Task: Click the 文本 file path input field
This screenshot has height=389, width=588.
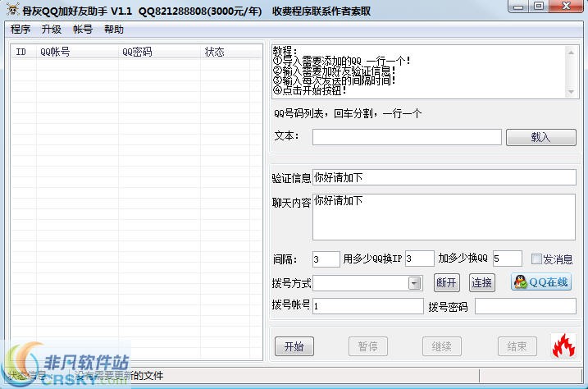Action: (407, 137)
